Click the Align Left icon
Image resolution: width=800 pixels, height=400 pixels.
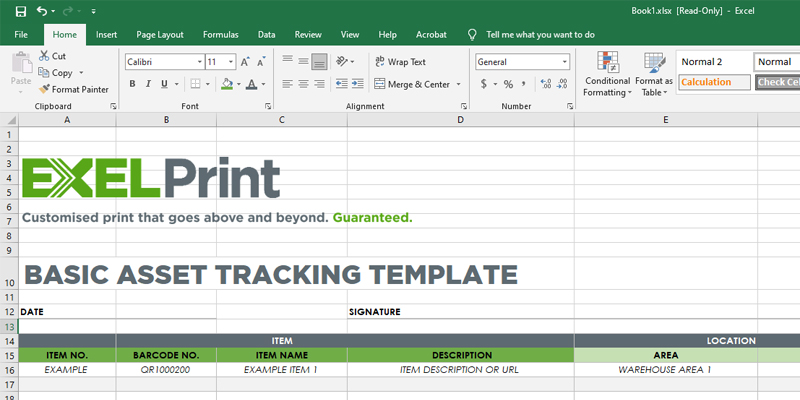(x=288, y=84)
